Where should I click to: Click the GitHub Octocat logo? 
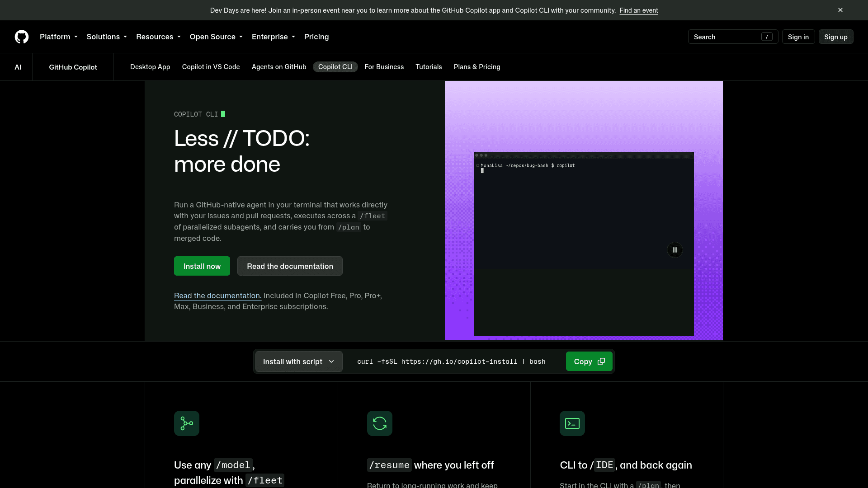(x=22, y=37)
